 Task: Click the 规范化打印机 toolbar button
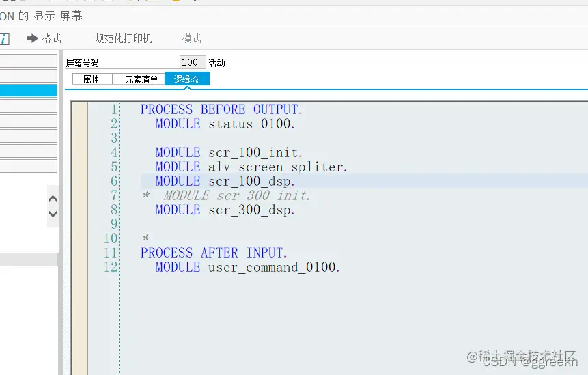tap(123, 38)
